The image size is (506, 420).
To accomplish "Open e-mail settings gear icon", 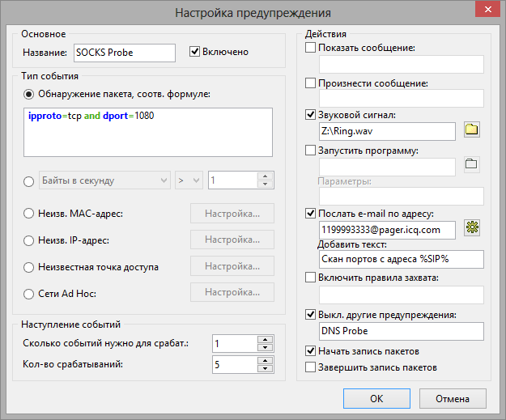I will click(x=472, y=228).
